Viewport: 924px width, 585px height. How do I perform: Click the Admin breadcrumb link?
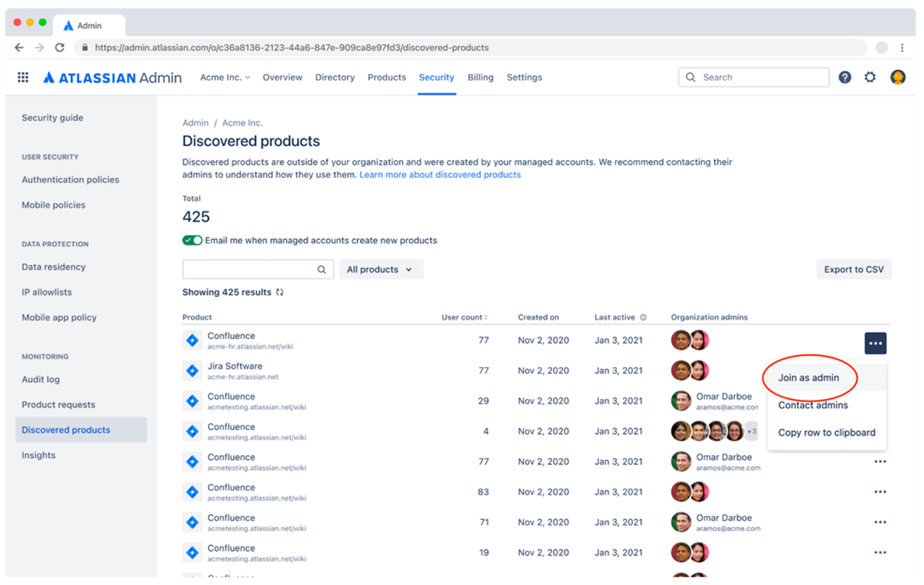tap(195, 123)
